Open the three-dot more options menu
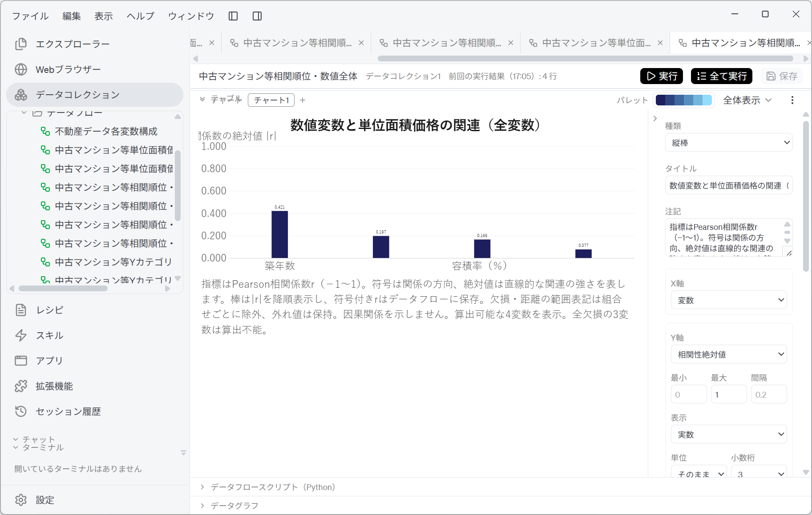The image size is (812, 515). coord(792,100)
